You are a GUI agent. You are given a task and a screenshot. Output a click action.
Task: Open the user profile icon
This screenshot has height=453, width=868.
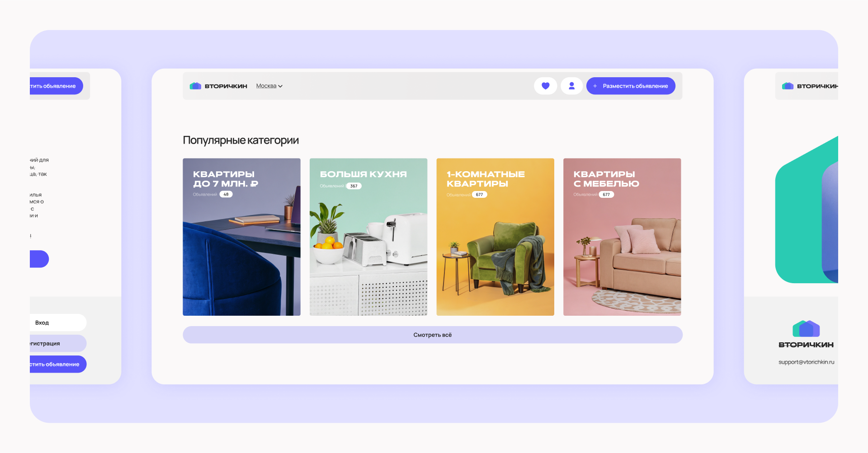571,86
